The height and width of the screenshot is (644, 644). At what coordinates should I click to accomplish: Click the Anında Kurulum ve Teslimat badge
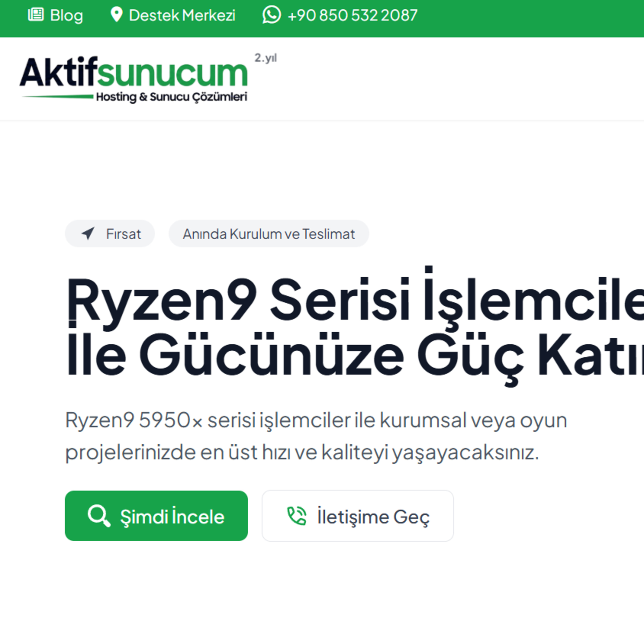[269, 234]
